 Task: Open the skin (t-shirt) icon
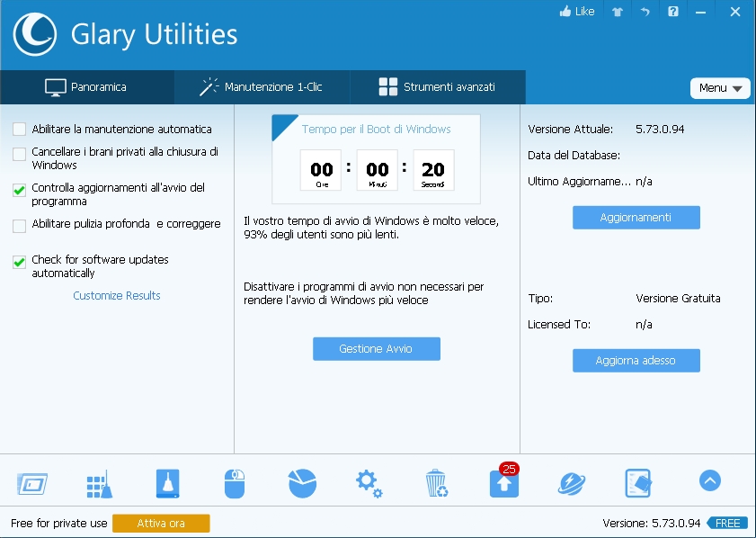pyautogui.click(x=618, y=12)
